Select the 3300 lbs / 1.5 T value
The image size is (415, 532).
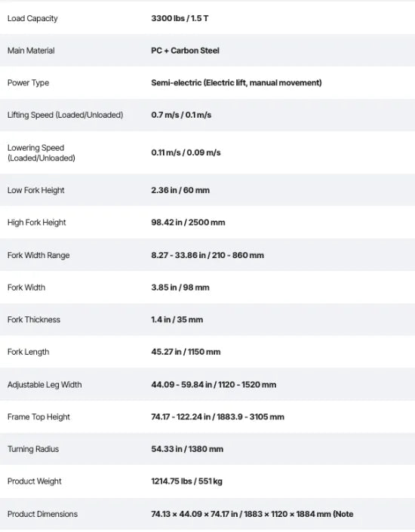(x=180, y=18)
